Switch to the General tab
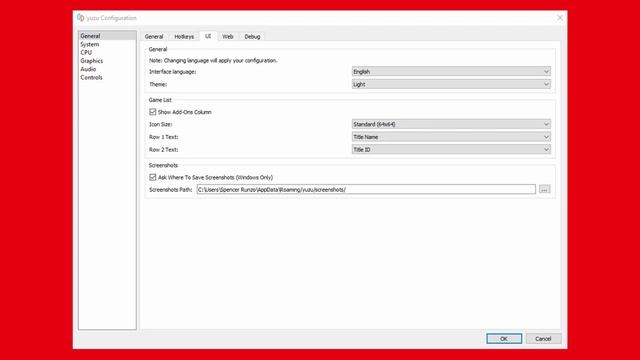Screen dimensions: 640x360 pos(154,36)
